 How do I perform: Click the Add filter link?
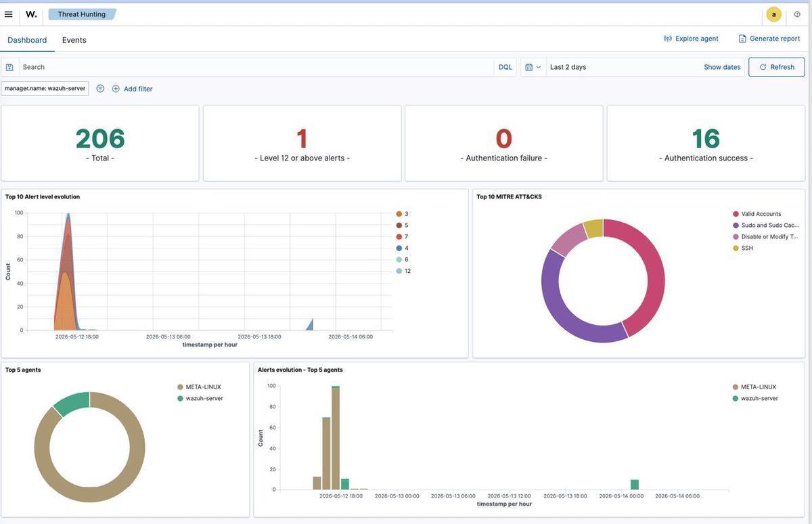[138, 89]
